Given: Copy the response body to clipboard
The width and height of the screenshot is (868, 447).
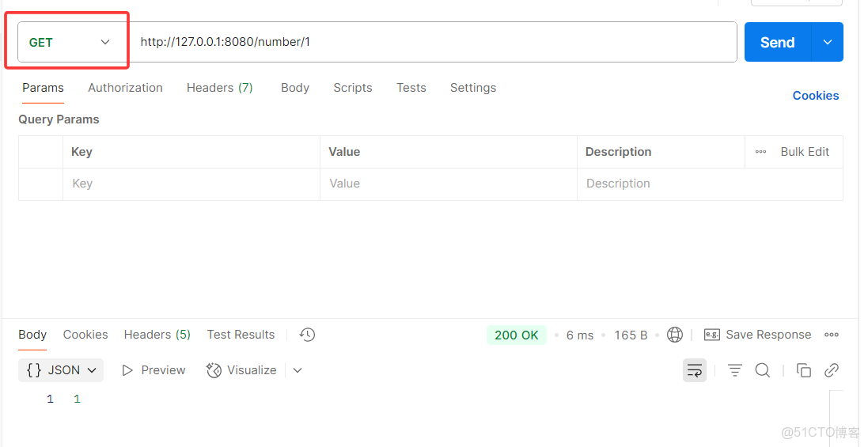Looking at the screenshot, I should click(804, 370).
